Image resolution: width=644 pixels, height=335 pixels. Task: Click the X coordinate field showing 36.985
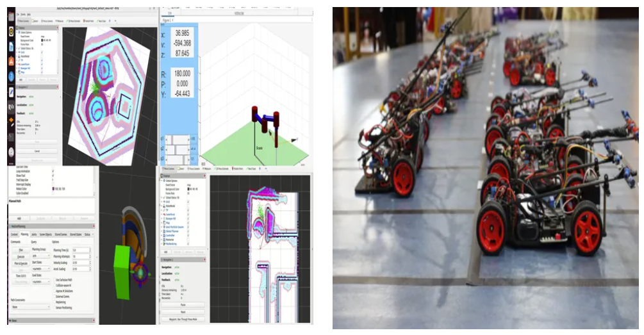pyautogui.click(x=182, y=33)
